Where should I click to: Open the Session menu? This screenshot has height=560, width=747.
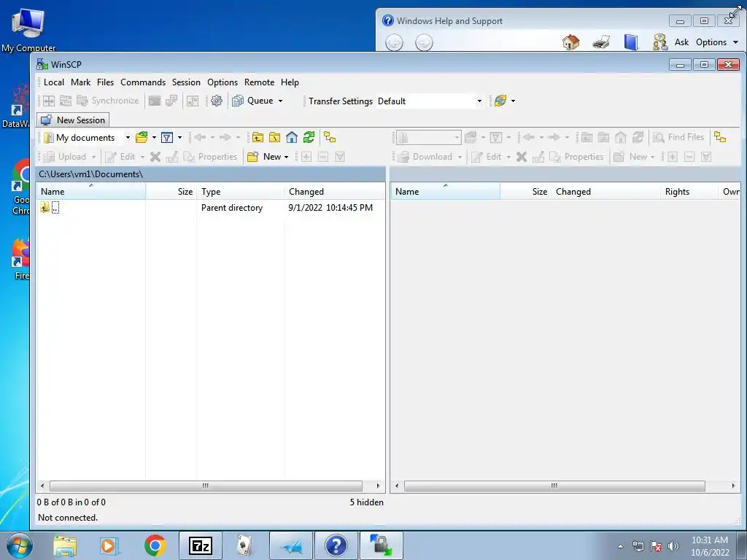186,82
